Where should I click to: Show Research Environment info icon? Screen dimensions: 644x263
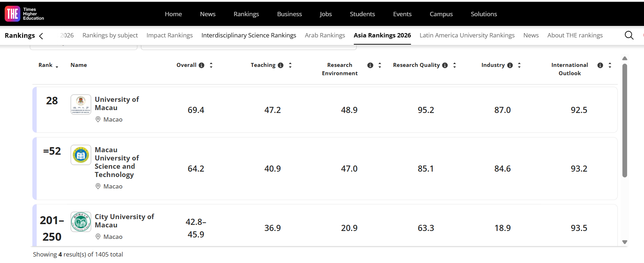click(370, 65)
